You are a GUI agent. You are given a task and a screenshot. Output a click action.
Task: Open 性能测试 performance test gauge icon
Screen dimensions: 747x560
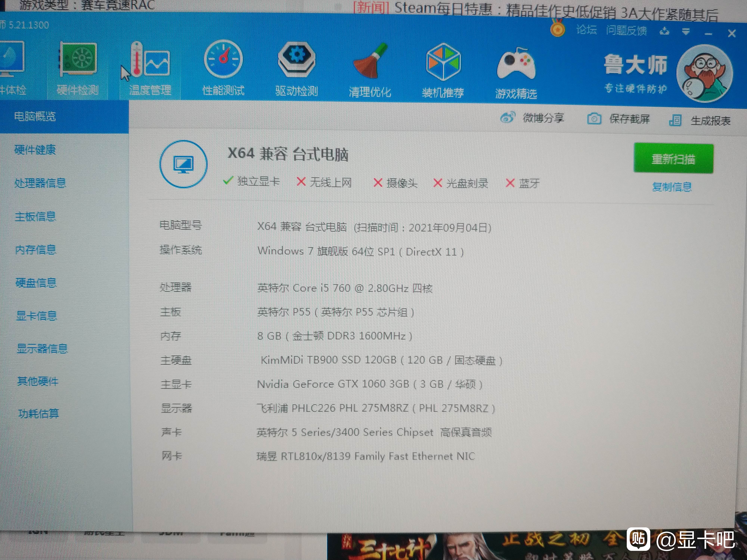click(223, 59)
